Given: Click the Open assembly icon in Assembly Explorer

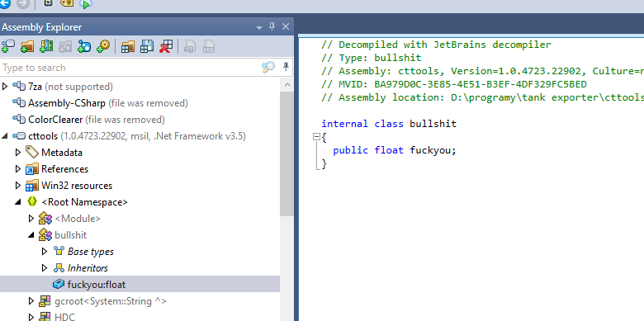Looking at the screenshot, I should (7, 46).
